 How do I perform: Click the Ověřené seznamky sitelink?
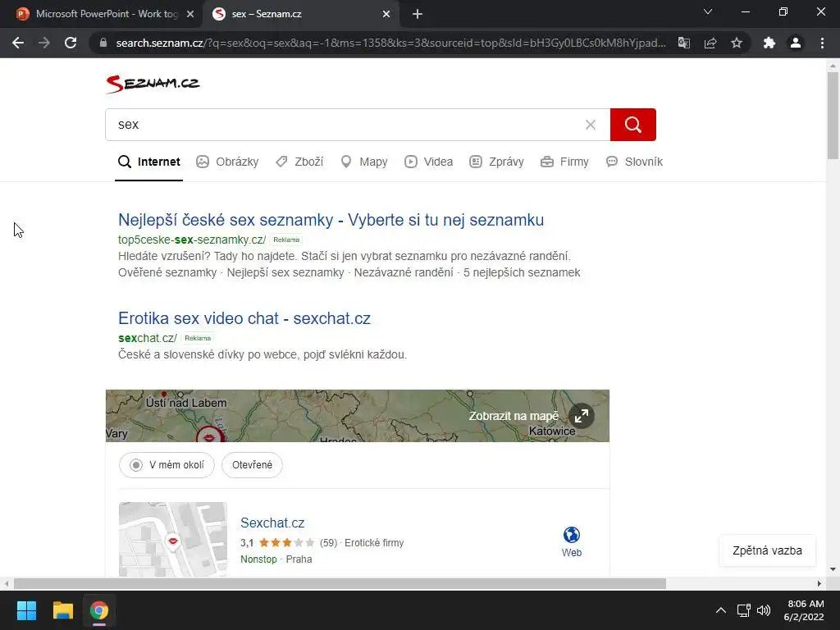pos(167,272)
